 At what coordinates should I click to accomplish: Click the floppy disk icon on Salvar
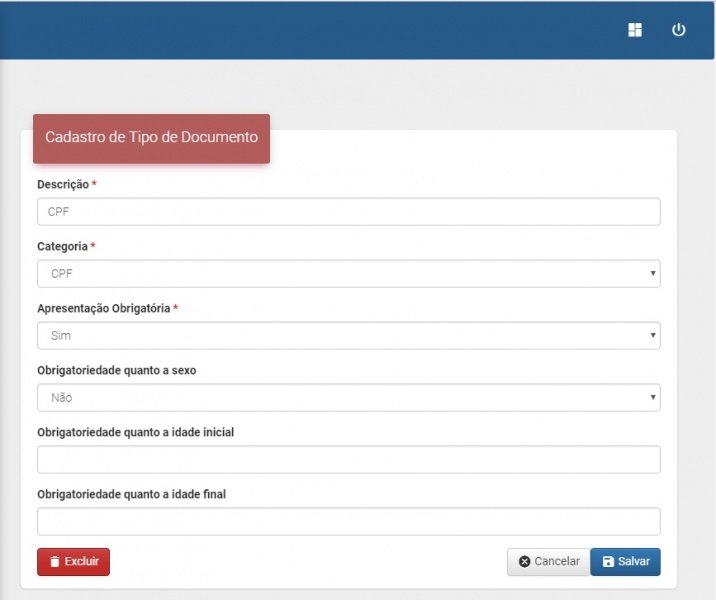pyautogui.click(x=608, y=562)
